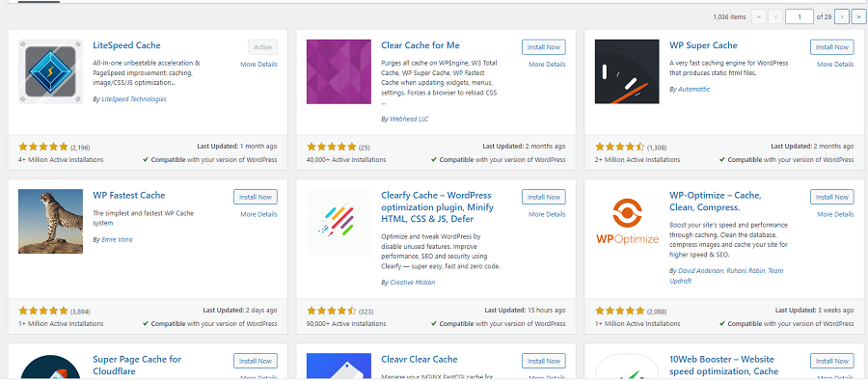Click the current page number field
Viewport: 868px width, 381px height.
click(799, 16)
